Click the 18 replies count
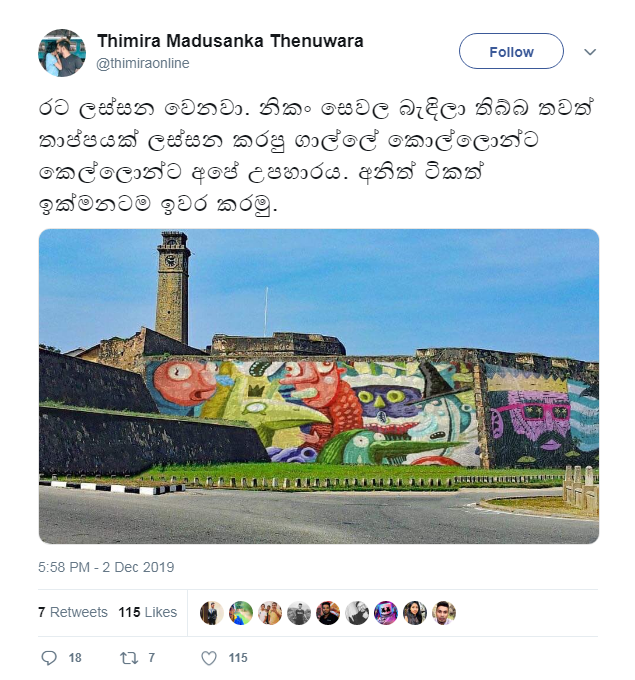The height and width of the screenshot is (680, 635). (75, 658)
